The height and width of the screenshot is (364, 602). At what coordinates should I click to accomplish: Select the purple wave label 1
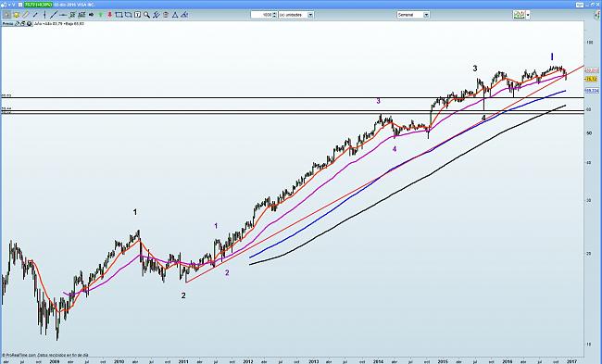point(216,226)
